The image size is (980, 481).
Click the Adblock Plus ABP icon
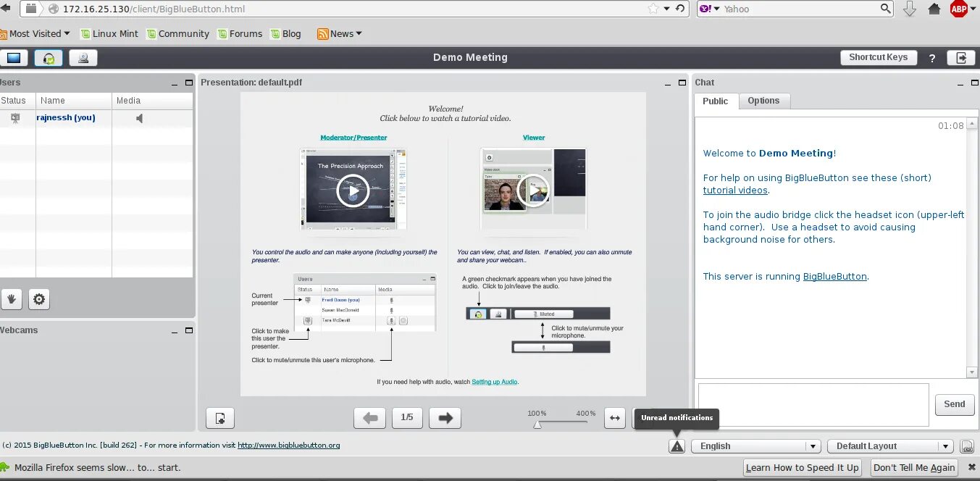coord(959,9)
